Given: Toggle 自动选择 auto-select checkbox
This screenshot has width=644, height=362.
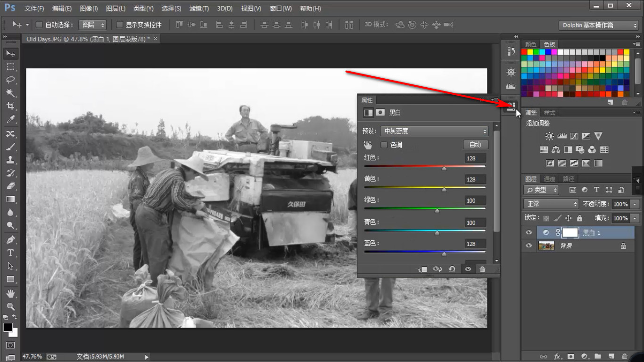Looking at the screenshot, I should tap(39, 25).
